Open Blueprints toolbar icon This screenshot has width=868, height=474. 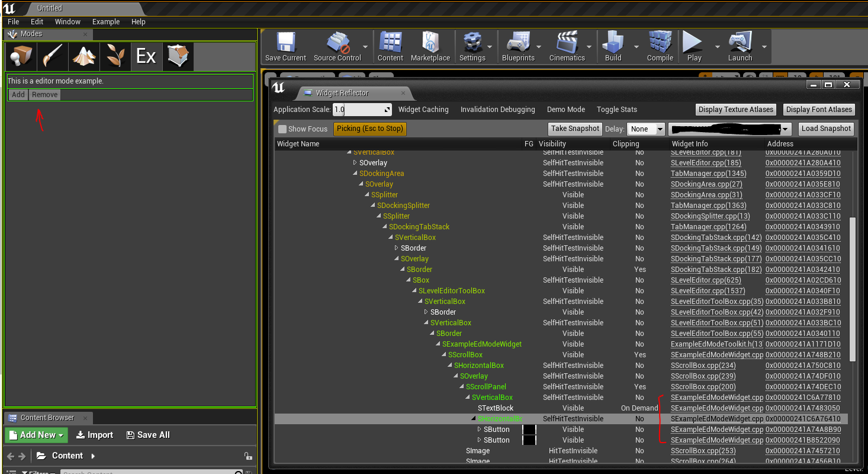point(518,47)
